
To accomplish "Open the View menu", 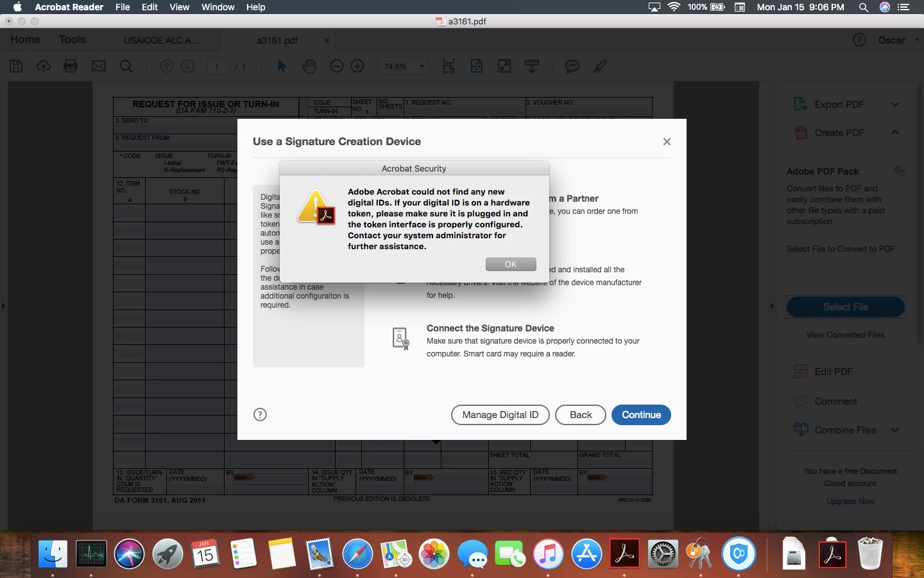I will (x=180, y=7).
